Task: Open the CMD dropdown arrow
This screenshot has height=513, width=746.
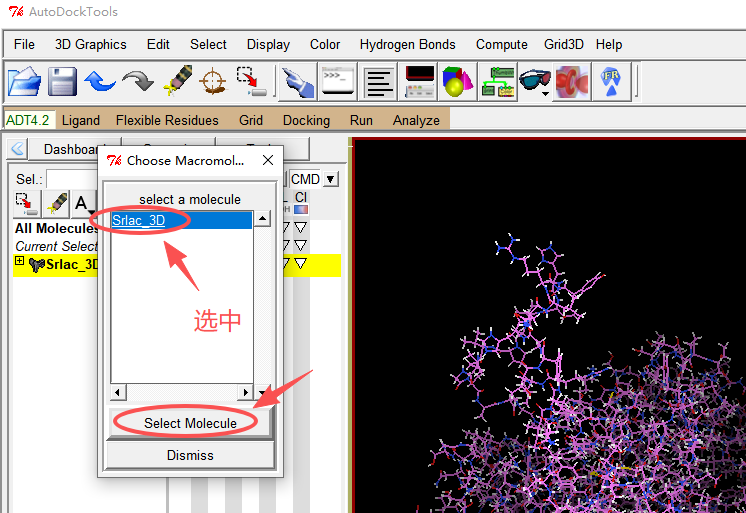Action: pos(330,180)
